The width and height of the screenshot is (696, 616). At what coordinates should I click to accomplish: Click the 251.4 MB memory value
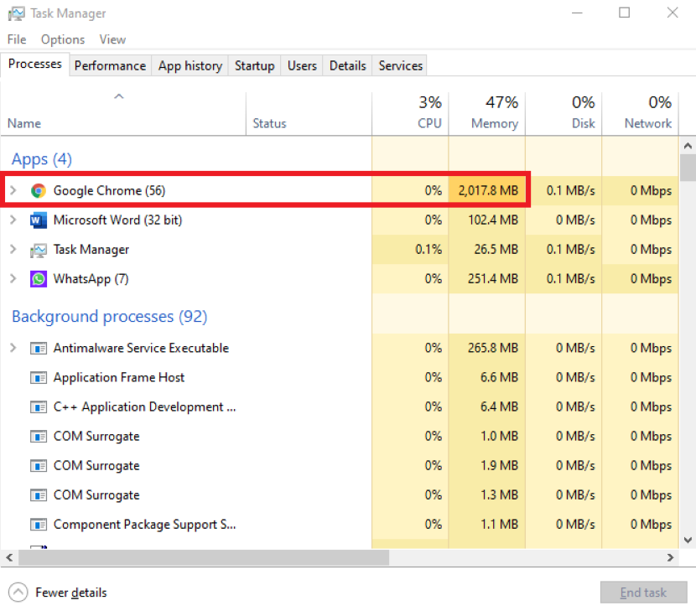[493, 279]
